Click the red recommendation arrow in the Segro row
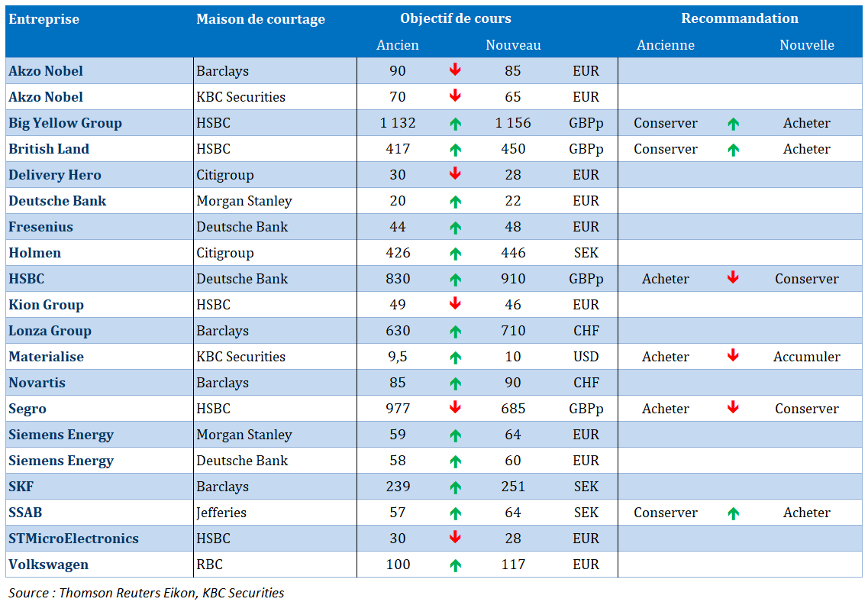Screen dimensions: 868x602 (x=733, y=407)
